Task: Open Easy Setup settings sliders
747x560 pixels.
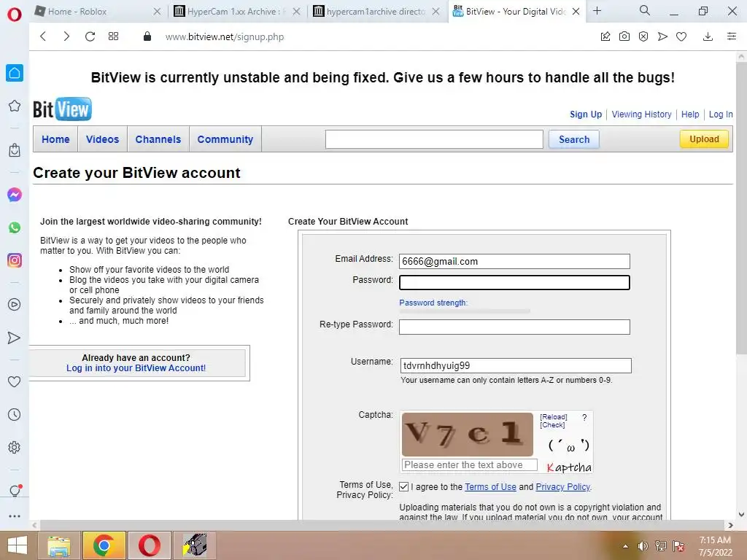Action: 732,36
